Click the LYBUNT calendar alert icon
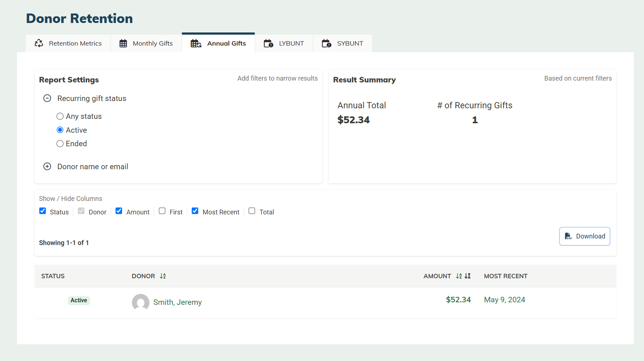The image size is (644, 361). (x=268, y=43)
